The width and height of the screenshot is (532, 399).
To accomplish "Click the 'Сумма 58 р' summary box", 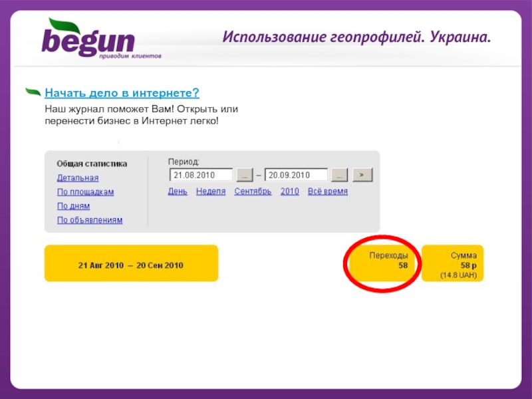I will pos(452,263).
